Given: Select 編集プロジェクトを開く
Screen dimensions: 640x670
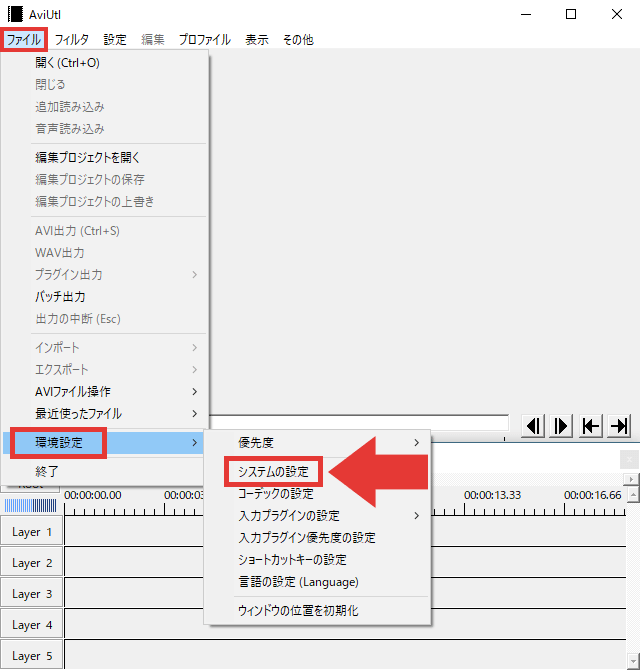Looking at the screenshot, I should 105,158.
